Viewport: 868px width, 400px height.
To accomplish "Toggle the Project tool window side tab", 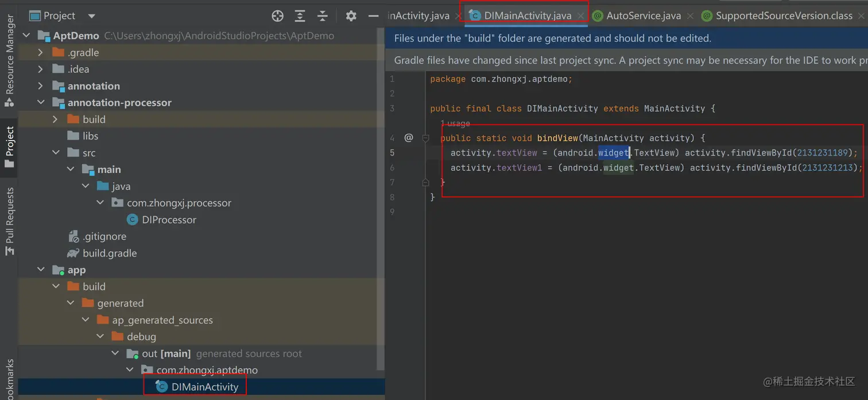I will (x=9, y=147).
